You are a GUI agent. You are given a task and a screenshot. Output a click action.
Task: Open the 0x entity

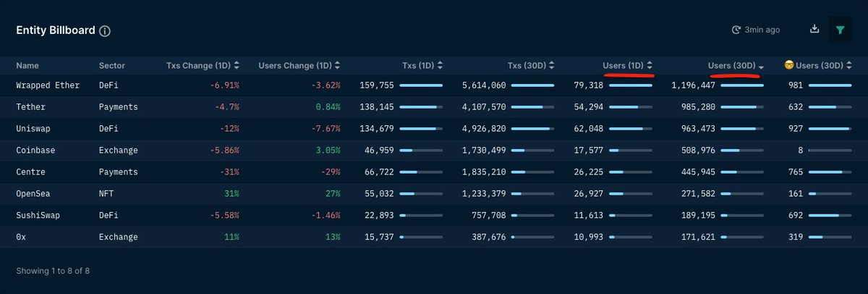click(20, 238)
